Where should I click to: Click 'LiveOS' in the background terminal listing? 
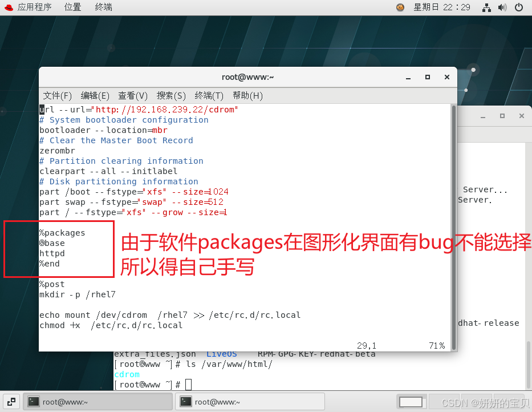[222, 354]
